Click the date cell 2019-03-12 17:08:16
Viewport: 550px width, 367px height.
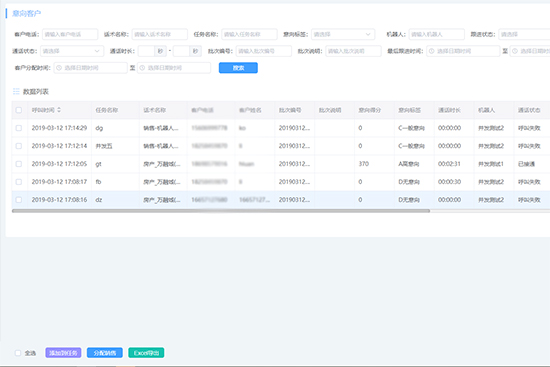coord(59,200)
